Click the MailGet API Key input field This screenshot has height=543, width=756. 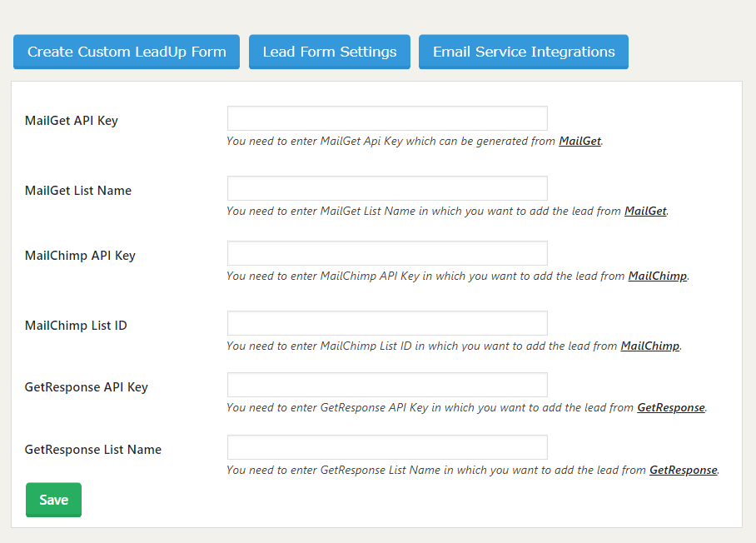(x=387, y=118)
